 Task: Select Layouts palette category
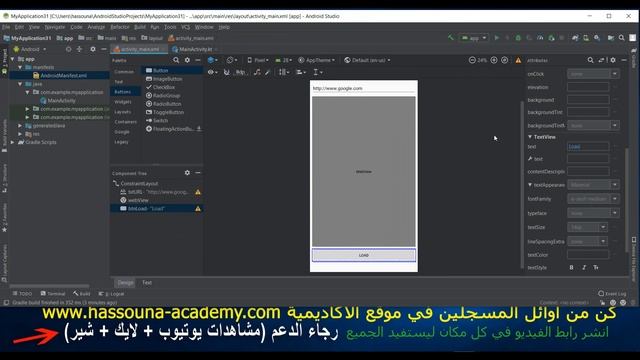click(x=122, y=112)
